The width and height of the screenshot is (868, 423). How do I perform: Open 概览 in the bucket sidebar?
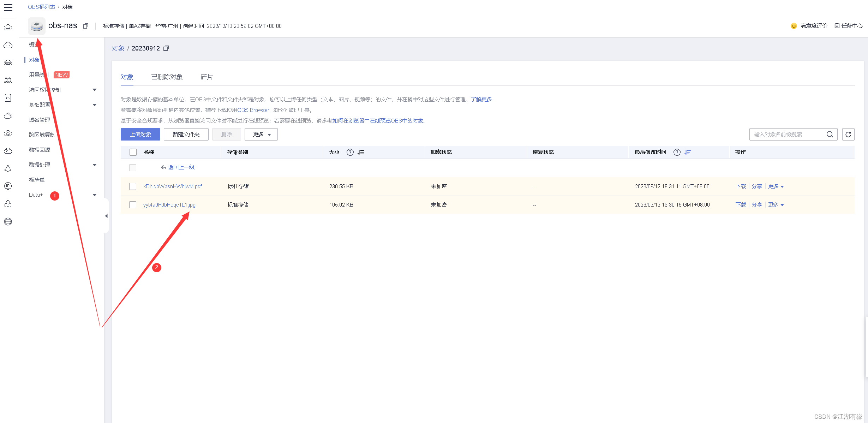34,45
